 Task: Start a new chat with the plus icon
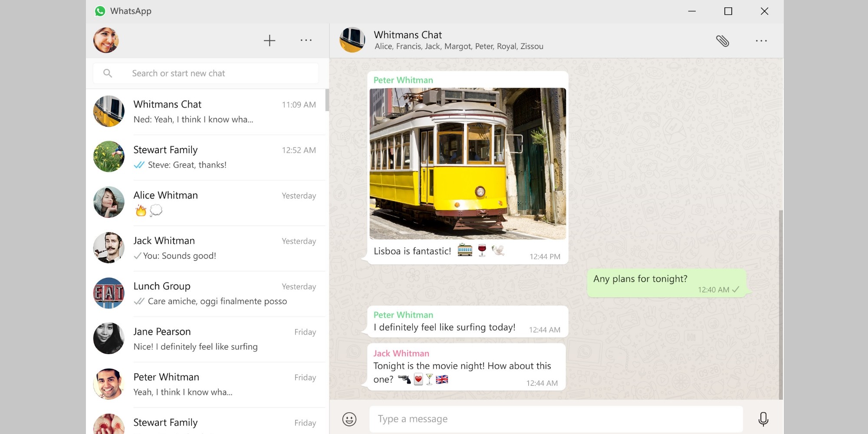270,40
